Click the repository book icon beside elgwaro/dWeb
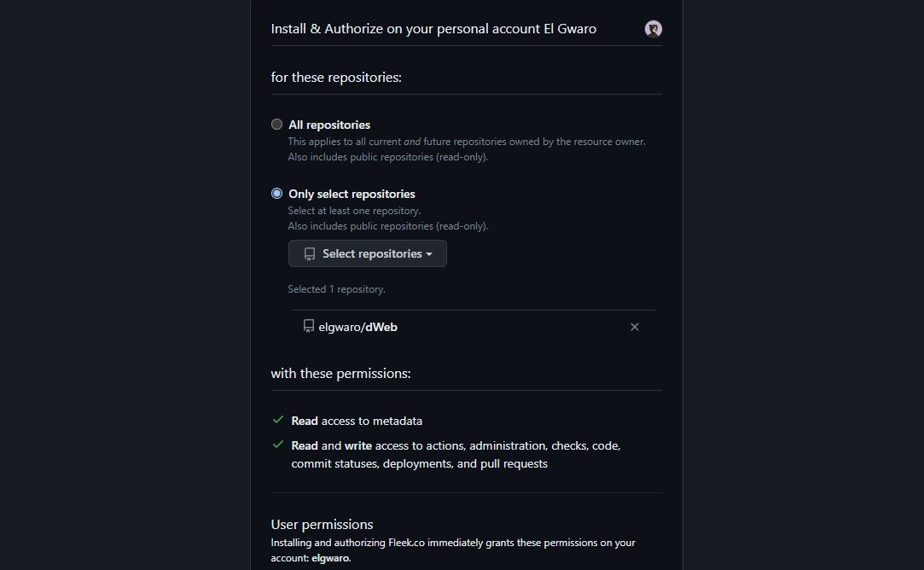 pos(308,326)
